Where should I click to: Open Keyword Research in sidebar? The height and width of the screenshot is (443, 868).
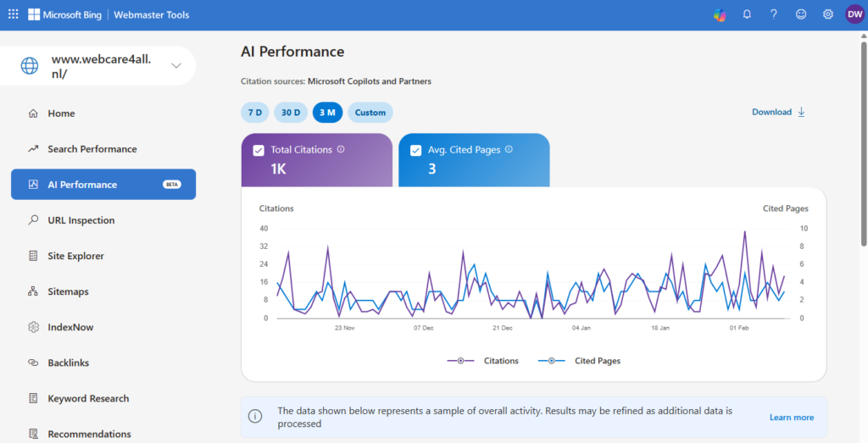click(x=103, y=398)
